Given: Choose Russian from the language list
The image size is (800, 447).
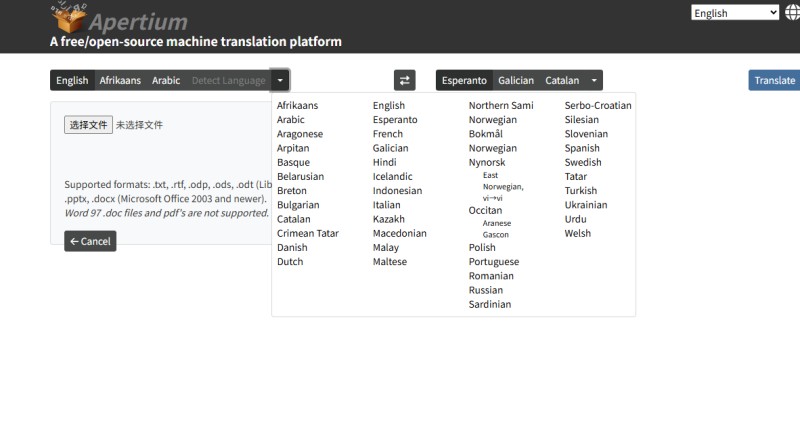Looking at the screenshot, I should (x=486, y=290).
